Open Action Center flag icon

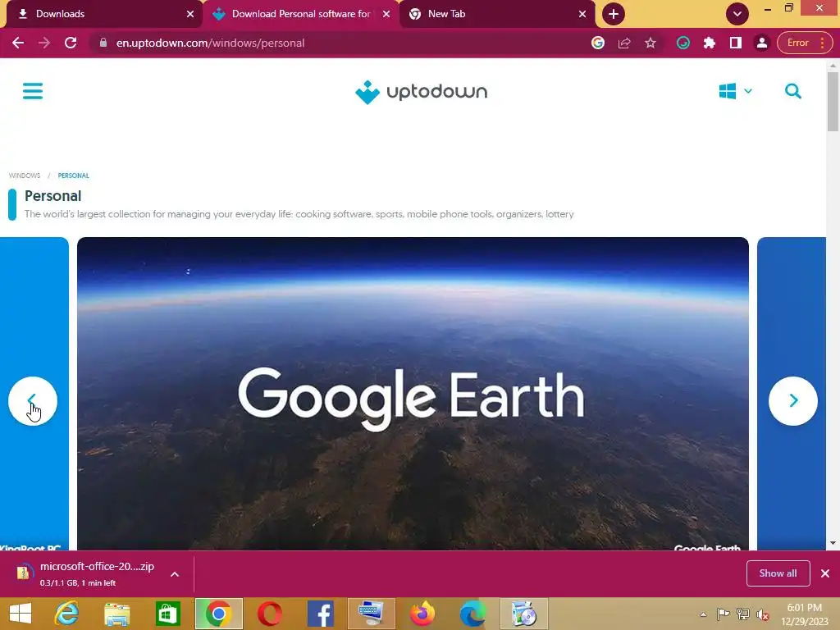click(x=723, y=614)
